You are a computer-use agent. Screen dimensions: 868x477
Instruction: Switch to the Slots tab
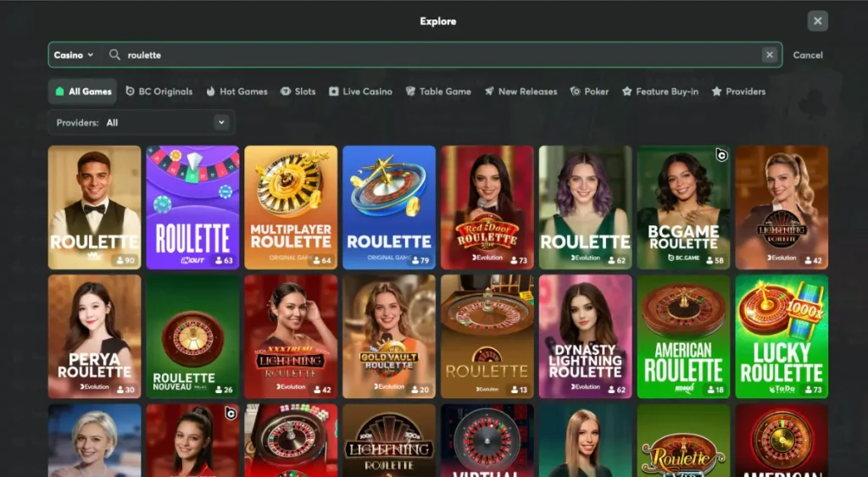tap(298, 92)
